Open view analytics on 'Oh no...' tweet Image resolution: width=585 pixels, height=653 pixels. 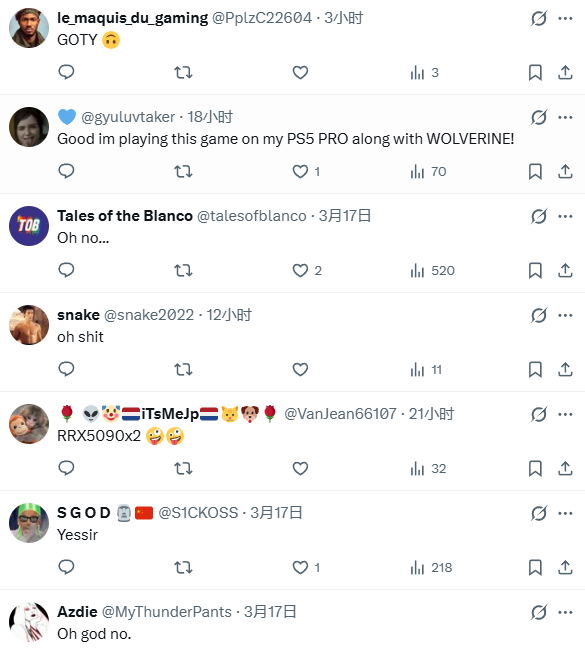pos(432,271)
